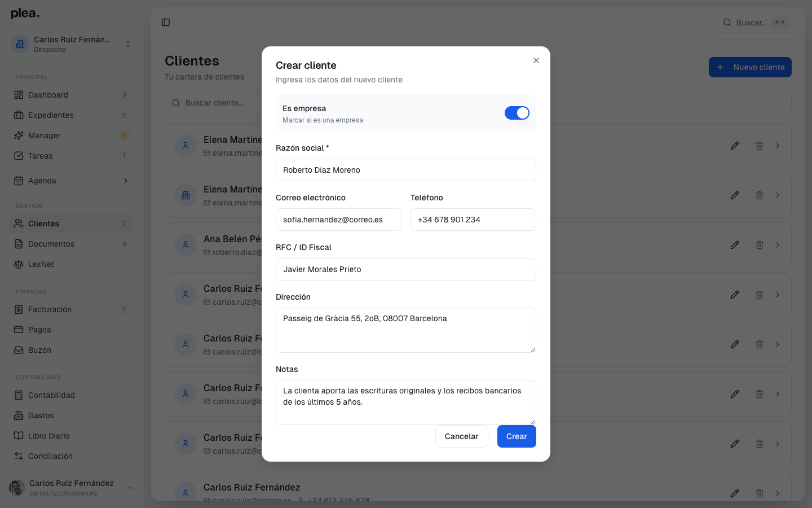Go to Manager in the sidebar

tap(72, 135)
